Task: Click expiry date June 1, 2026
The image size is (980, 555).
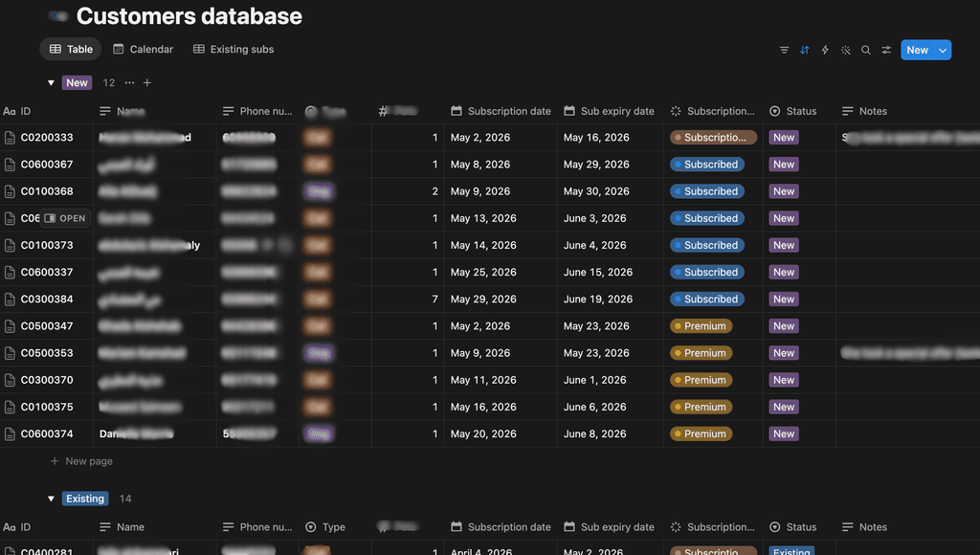Action: (594, 379)
